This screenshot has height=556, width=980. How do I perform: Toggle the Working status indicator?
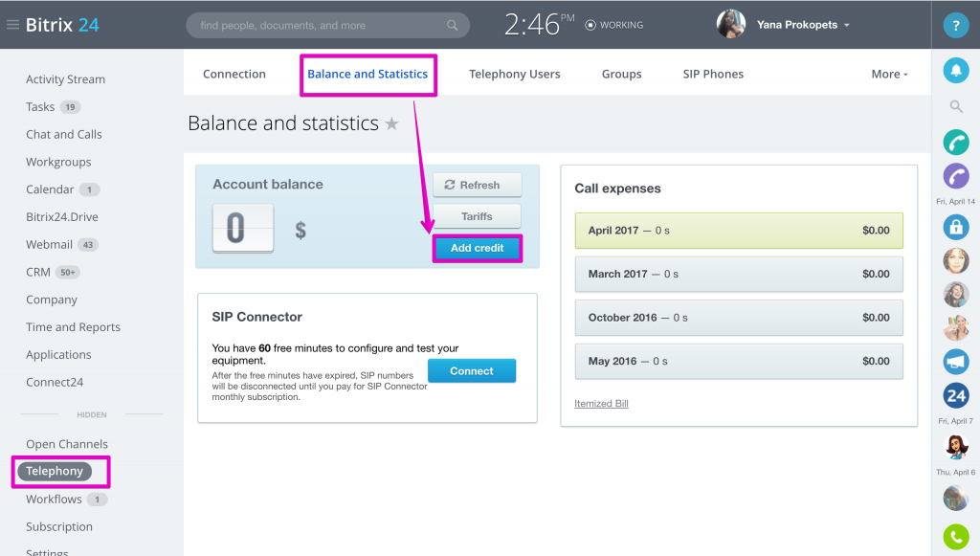point(613,25)
